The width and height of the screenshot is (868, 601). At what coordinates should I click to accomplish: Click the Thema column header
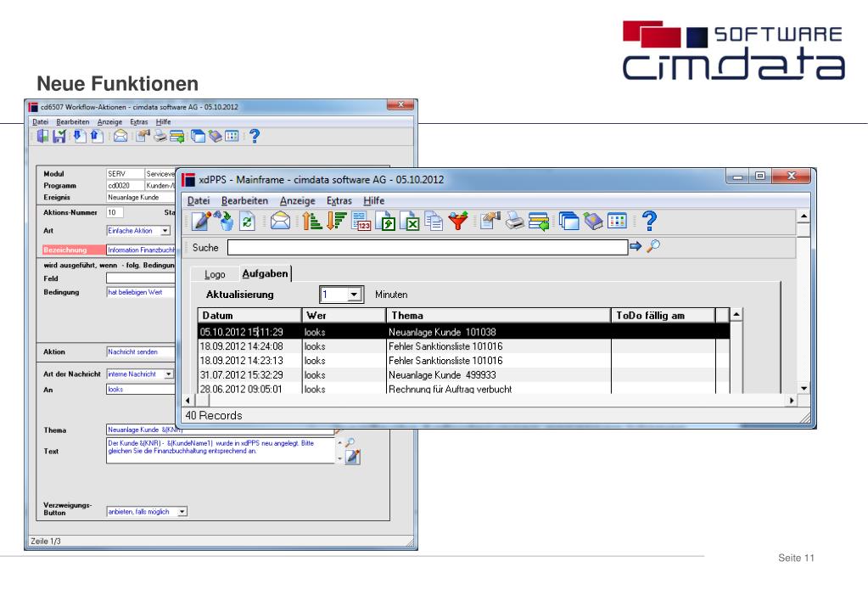coord(498,315)
